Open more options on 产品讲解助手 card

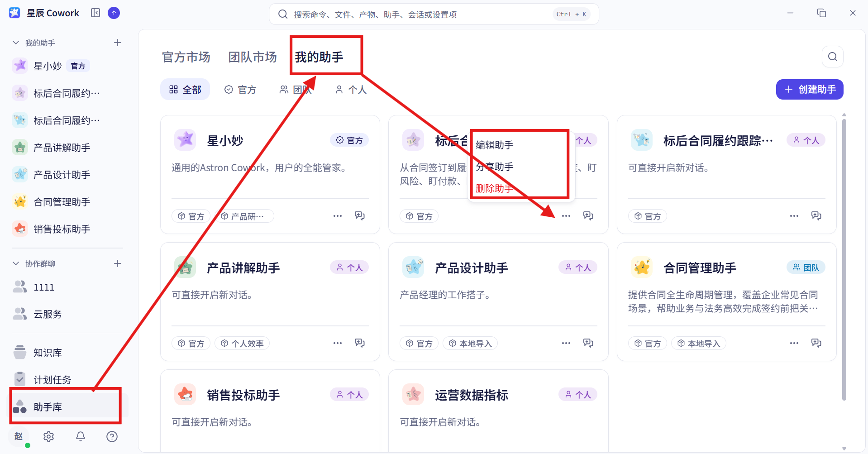pyautogui.click(x=338, y=343)
